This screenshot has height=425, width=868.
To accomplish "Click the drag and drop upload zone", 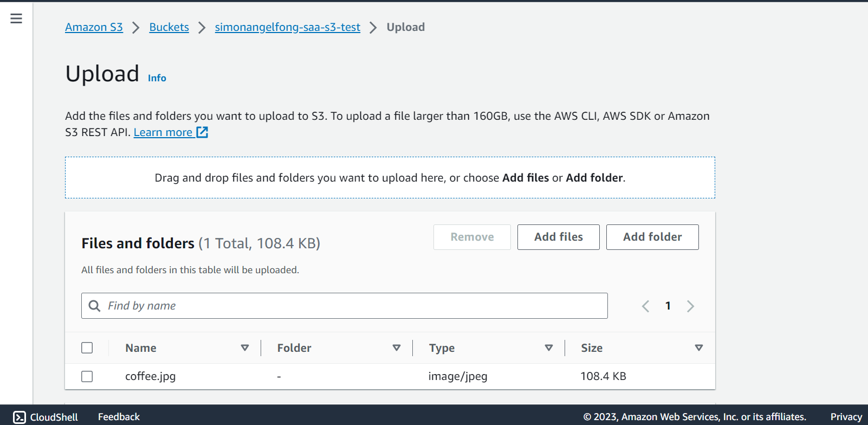I will point(390,178).
